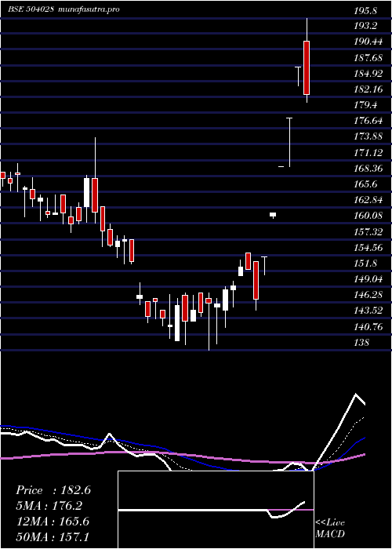This screenshot has width=392, height=549.
Task: Click the 179.4 price axis label
Action: click(x=365, y=105)
